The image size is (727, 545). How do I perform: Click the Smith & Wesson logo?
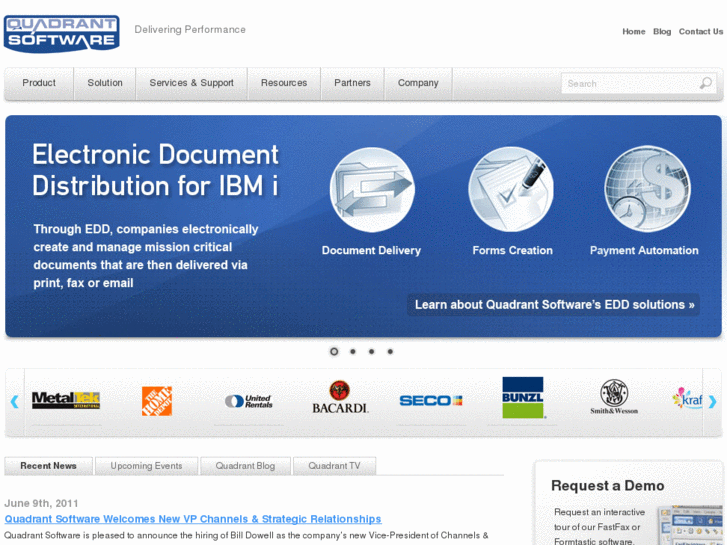point(614,397)
